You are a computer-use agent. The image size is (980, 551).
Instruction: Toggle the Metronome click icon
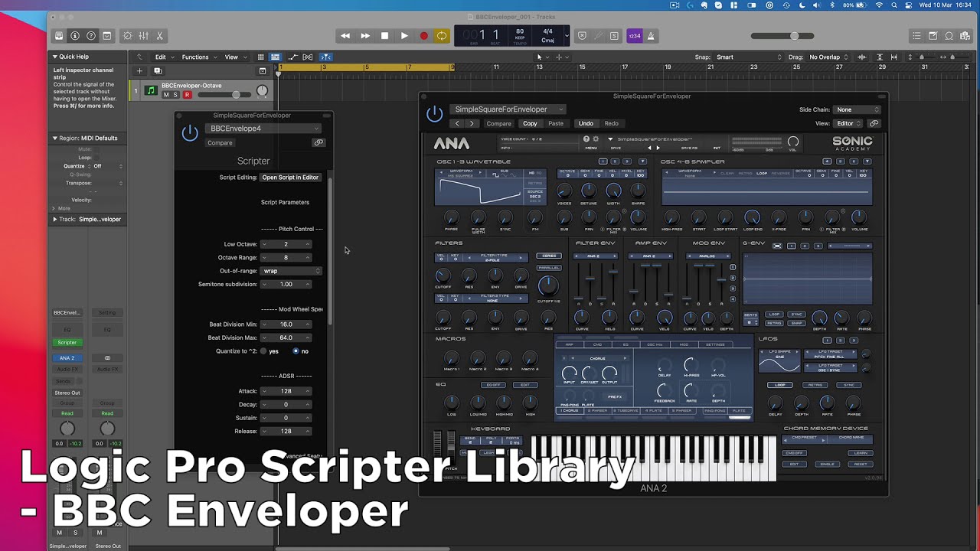pyautogui.click(x=651, y=36)
